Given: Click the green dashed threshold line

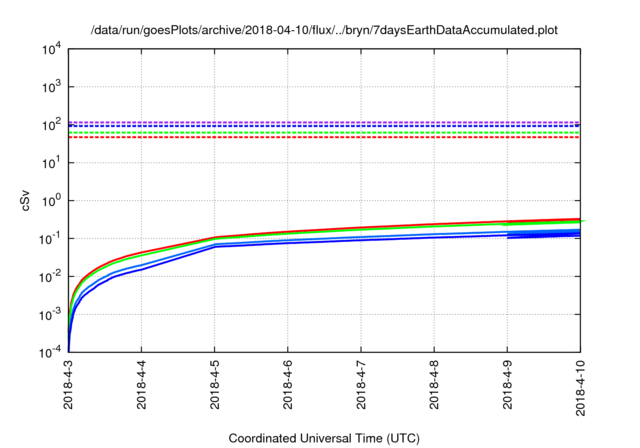Looking at the screenshot, I should (x=324, y=133).
